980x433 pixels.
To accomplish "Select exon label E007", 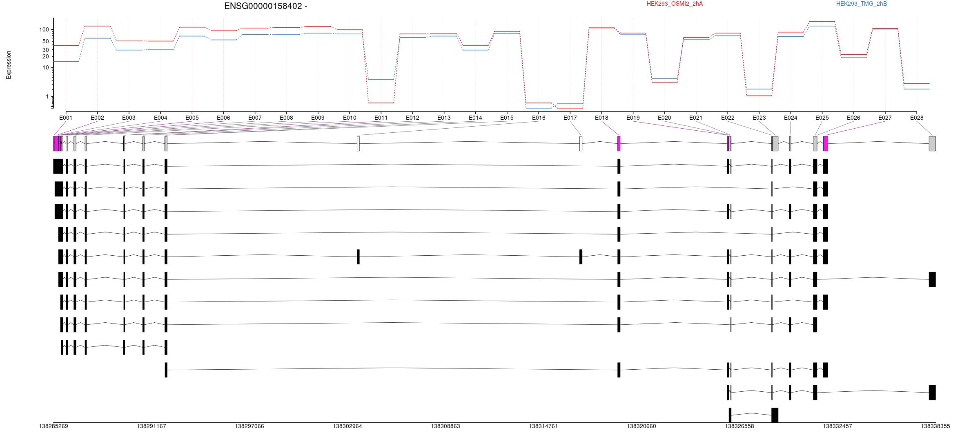I will tap(255, 118).
